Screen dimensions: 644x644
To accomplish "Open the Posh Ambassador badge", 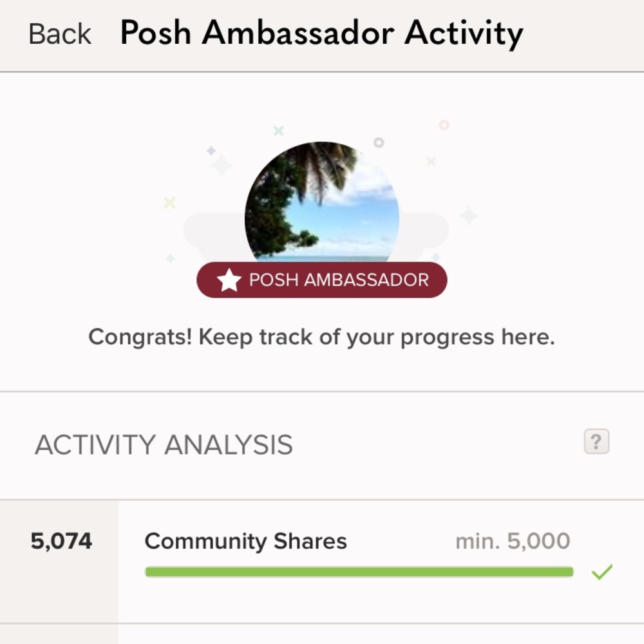I will pos(322,279).
